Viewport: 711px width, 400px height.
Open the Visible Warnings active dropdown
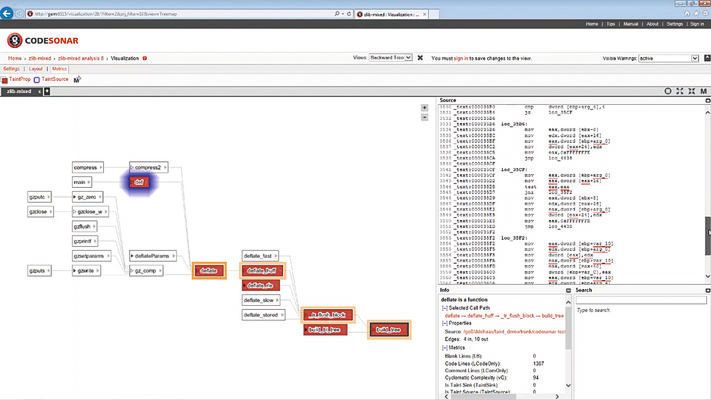[x=669, y=58]
